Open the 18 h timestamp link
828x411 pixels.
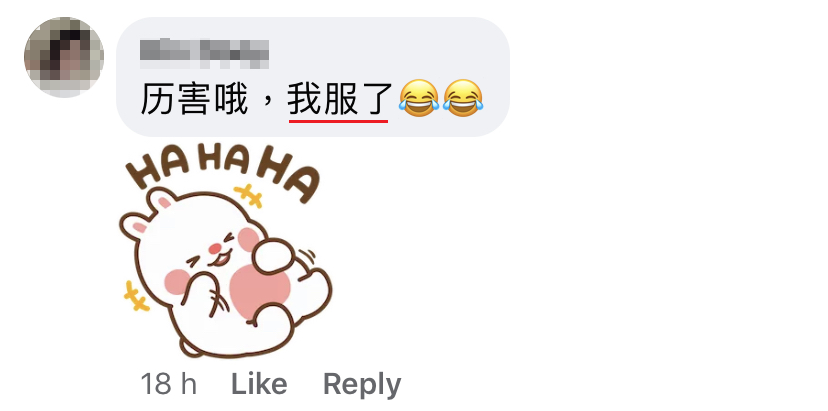[168, 384]
